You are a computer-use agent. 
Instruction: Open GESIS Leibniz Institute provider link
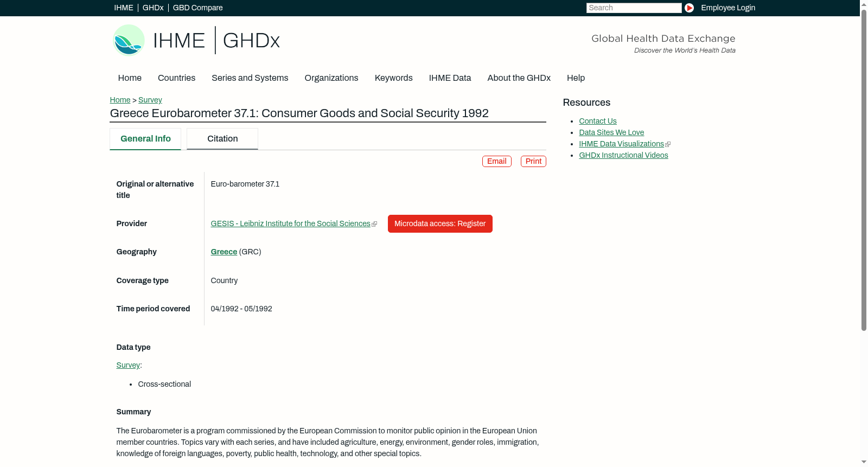(290, 224)
